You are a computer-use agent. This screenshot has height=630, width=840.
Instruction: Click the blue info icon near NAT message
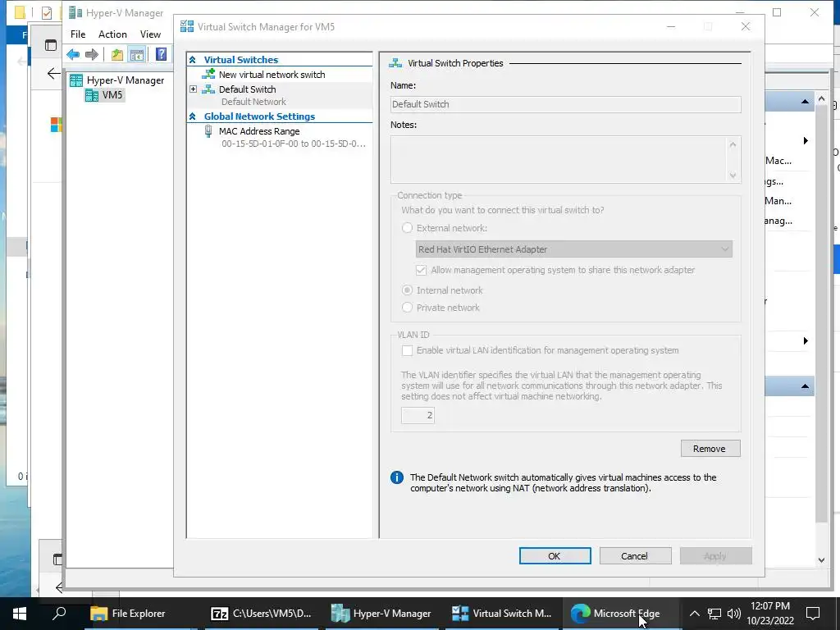397,477
